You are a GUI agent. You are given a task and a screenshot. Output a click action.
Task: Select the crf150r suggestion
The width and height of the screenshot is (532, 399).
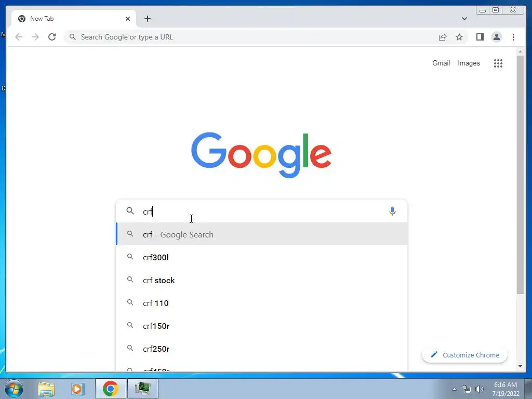(x=262, y=326)
